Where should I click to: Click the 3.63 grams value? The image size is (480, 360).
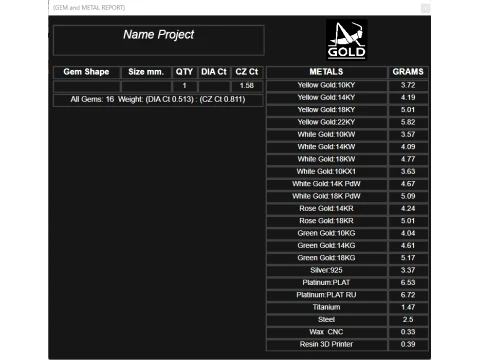tap(408, 172)
